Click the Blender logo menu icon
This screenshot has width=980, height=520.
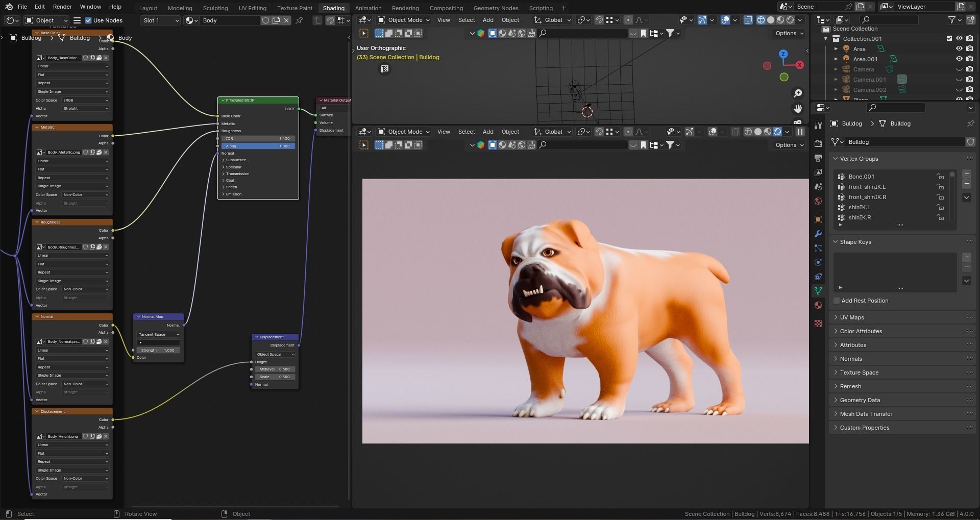pyautogui.click(x=9, y=7)
